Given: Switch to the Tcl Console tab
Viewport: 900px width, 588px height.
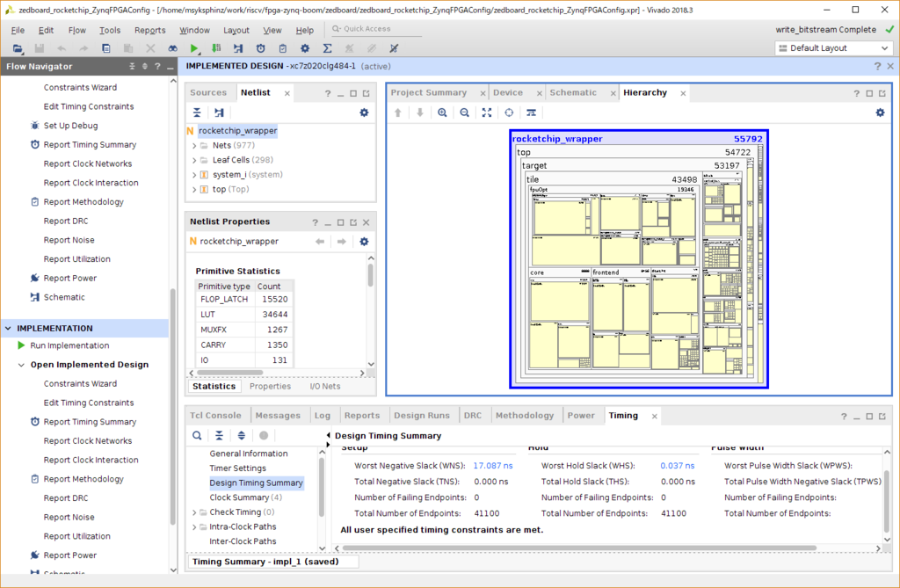Looking at the screenshot, I should coord(215,415).
